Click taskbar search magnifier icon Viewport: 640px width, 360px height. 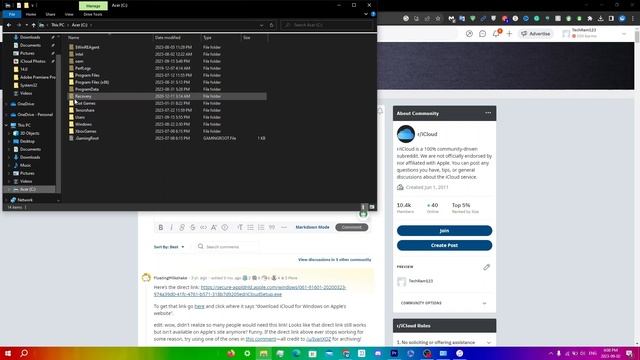[24, 353]
